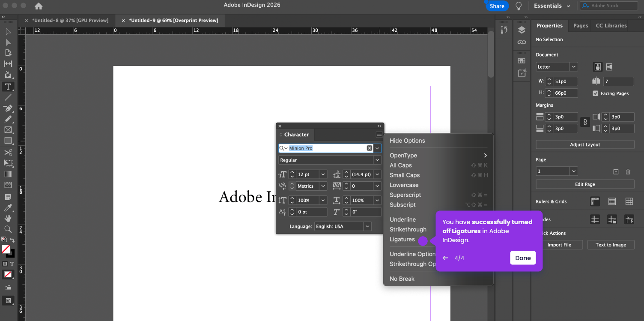Click the Share button

(497, 6)
